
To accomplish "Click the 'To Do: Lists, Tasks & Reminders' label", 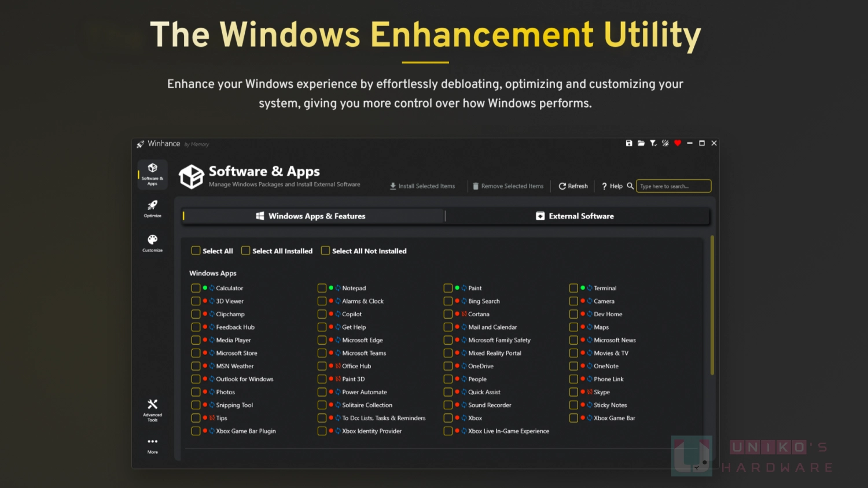I will pos(384,418).
